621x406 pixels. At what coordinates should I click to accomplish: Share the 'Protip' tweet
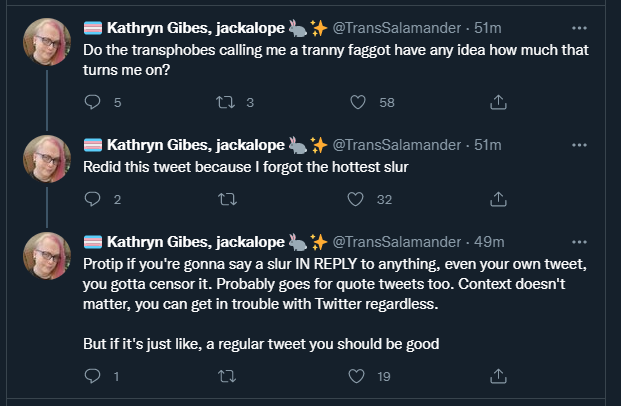498,376
